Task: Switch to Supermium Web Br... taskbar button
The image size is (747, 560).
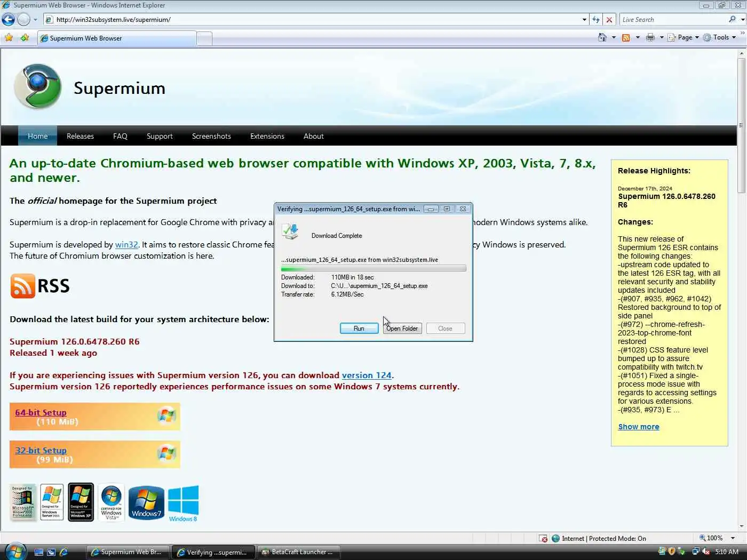Action: coord(128,552)
